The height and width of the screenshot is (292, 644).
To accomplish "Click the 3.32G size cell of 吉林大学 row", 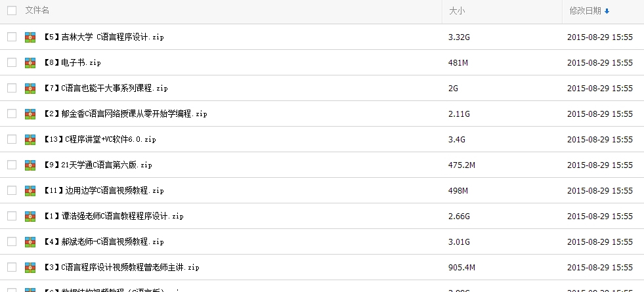I will pos(459,37).
